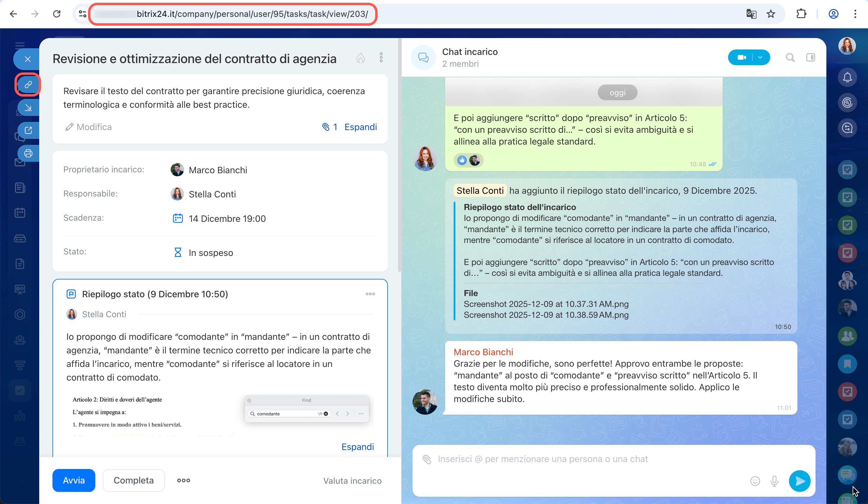Viewport: 868px width, 504px height.
Task: Open task in new window icon
Action: (28, 130)
